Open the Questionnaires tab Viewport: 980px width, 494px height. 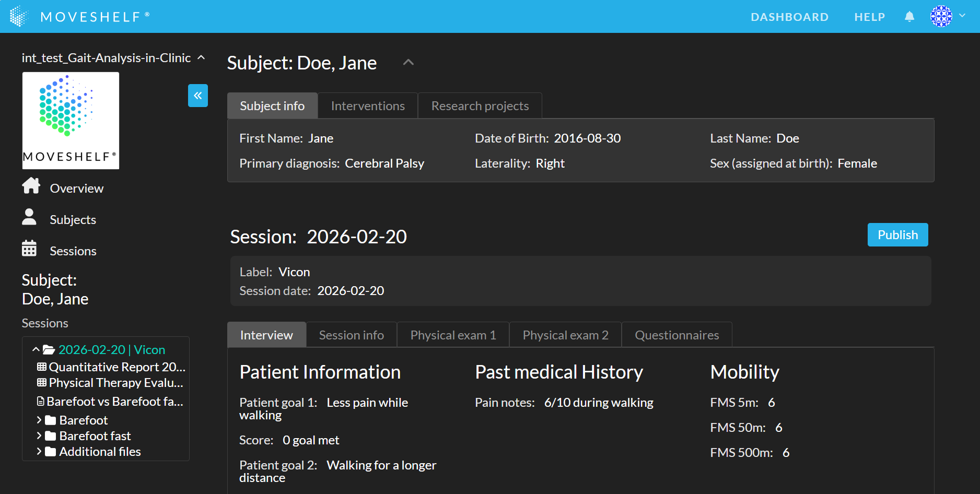676,335
